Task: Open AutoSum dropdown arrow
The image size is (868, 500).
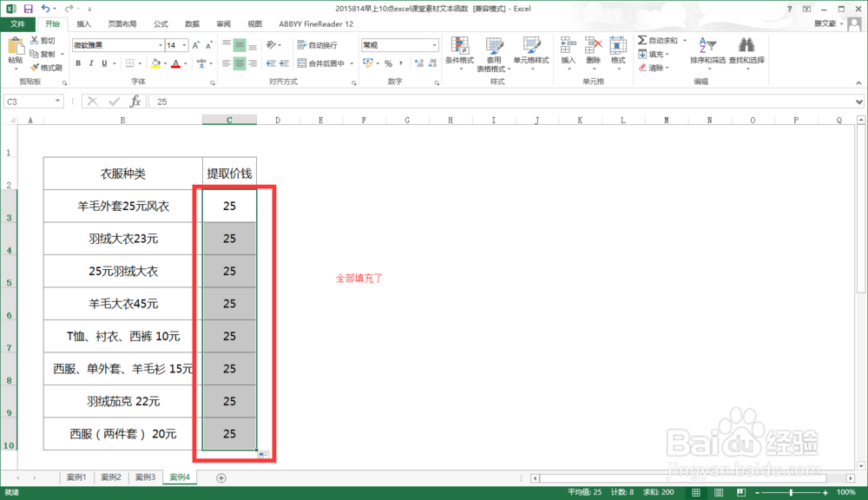Action: coord(685,41)
